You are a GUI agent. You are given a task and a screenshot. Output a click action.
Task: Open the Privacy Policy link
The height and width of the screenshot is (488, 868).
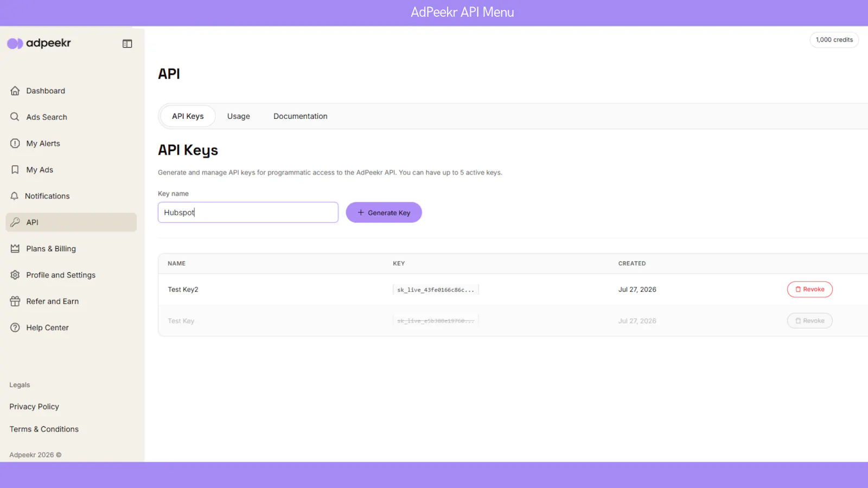click(x=34, y=407)
